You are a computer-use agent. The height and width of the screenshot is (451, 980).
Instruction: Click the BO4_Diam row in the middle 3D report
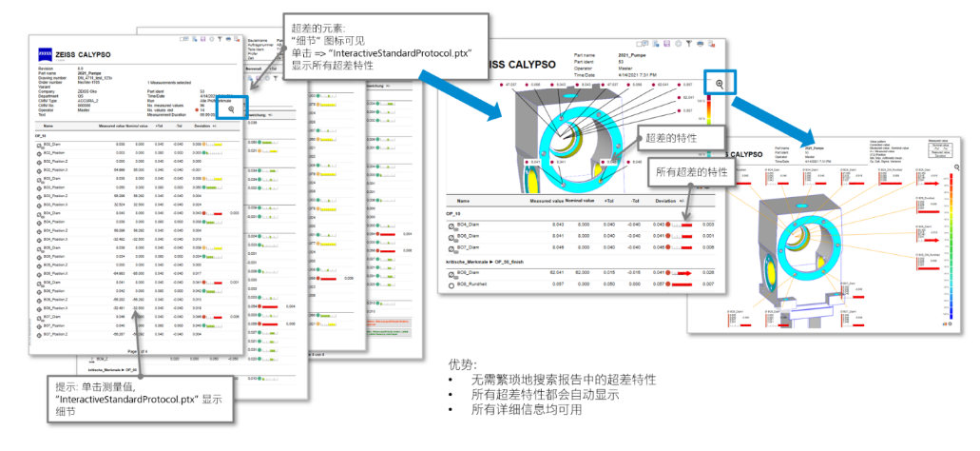(x=583, y=225)
